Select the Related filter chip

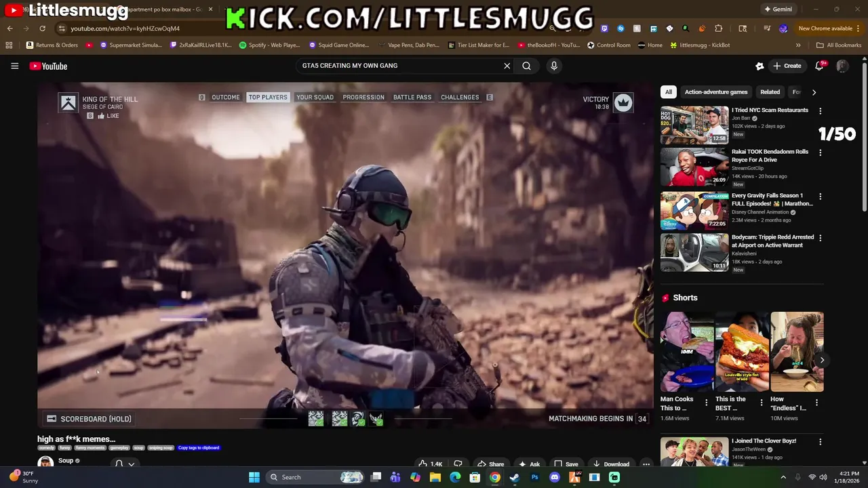pos(770,92)
